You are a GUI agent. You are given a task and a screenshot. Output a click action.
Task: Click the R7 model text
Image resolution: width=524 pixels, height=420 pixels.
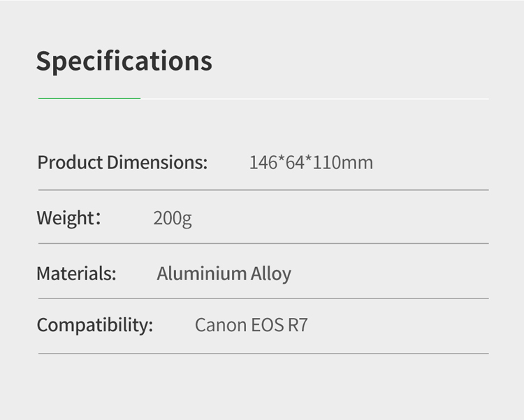298,326
